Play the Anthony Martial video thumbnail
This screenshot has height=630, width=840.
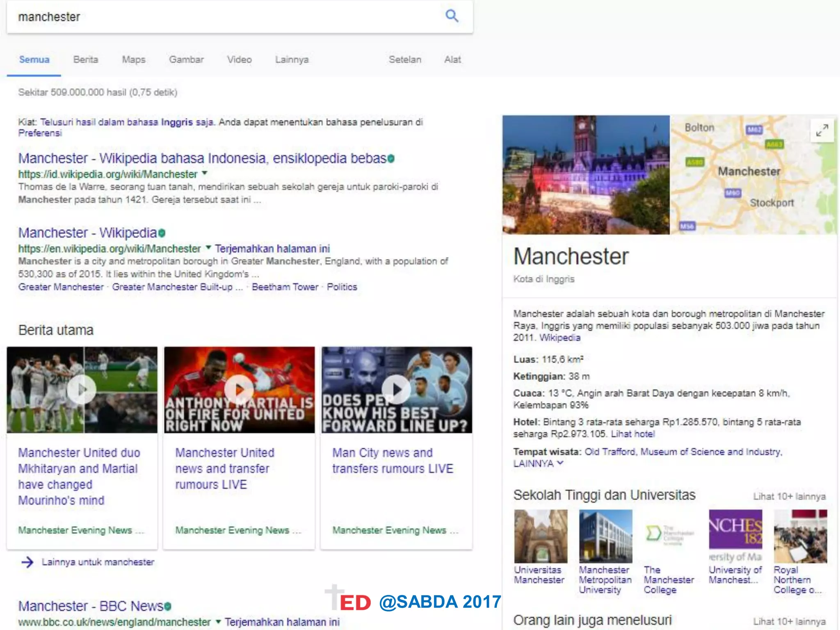pos(239,389)
